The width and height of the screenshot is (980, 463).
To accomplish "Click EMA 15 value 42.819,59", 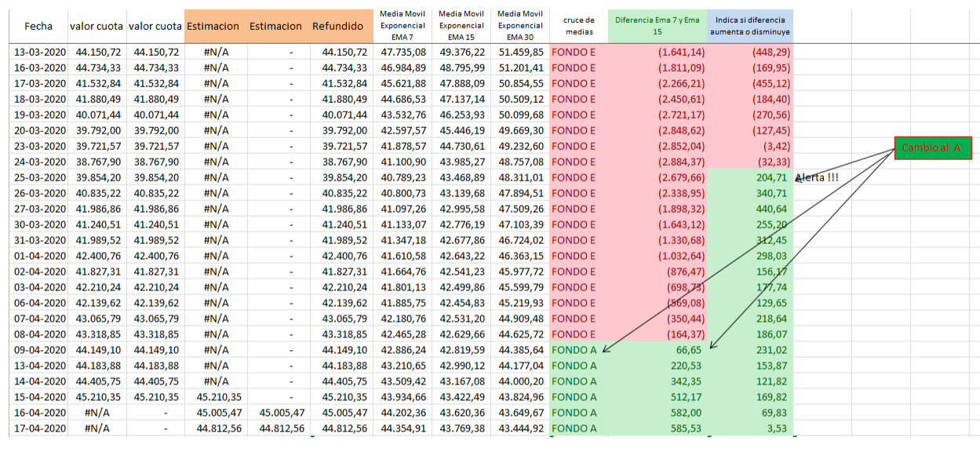I will (462, 350).
